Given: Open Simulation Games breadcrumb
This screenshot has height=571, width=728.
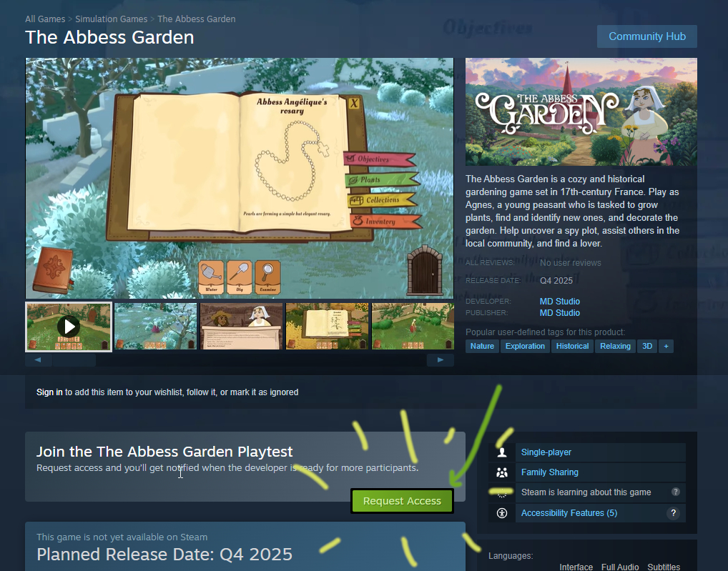Looking at the screenshot, I should click(112, 19).
